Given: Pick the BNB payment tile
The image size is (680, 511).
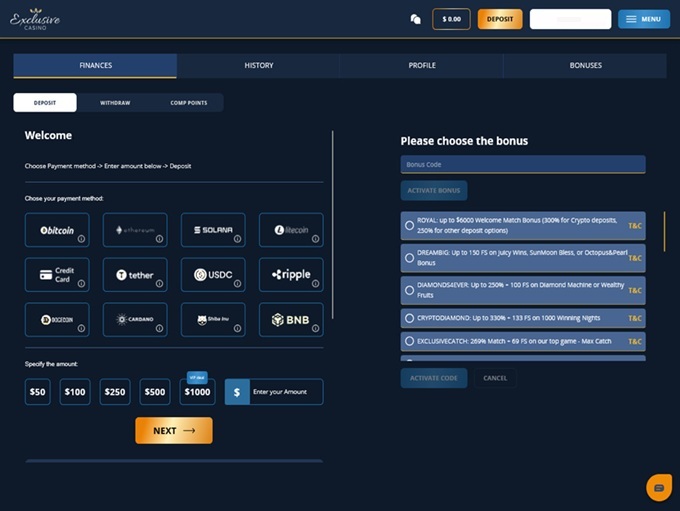Looking at the screenshot, I should tap(290, 320).
